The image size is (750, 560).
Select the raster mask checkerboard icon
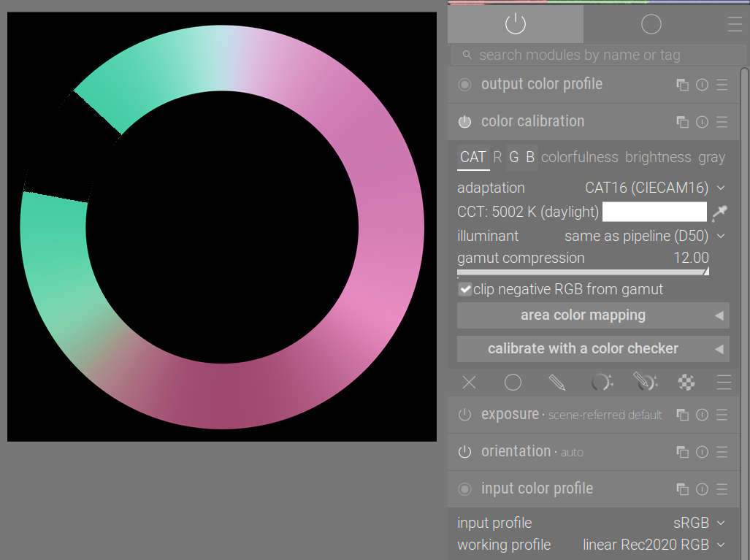pyautogui.click(x=686, y=383)
